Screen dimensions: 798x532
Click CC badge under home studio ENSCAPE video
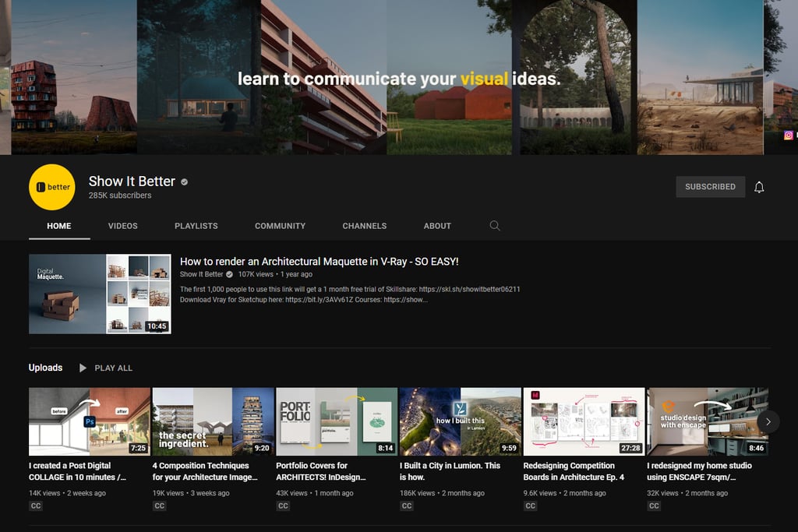654,506
